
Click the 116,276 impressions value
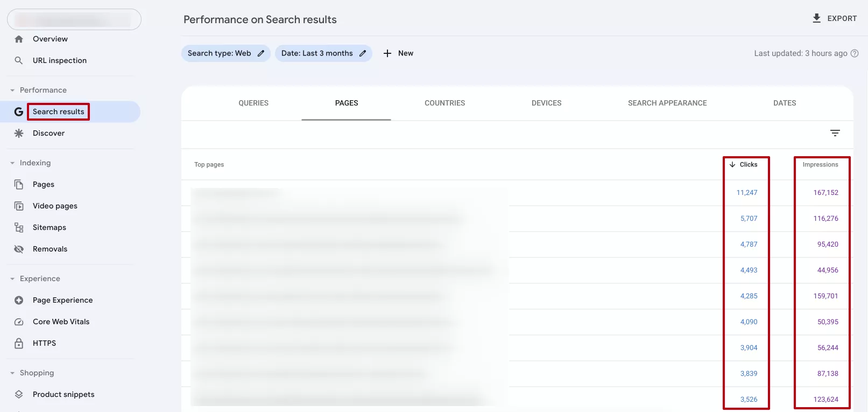826,219
